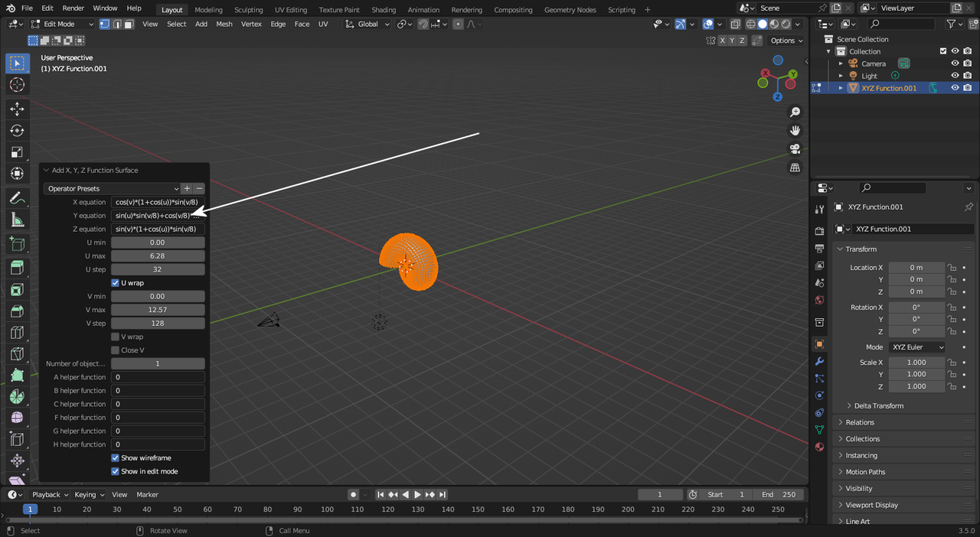Viewport: 980px width, 537px height.
Task: Uncheck Show in edit mode
Action: coord(116,471)
